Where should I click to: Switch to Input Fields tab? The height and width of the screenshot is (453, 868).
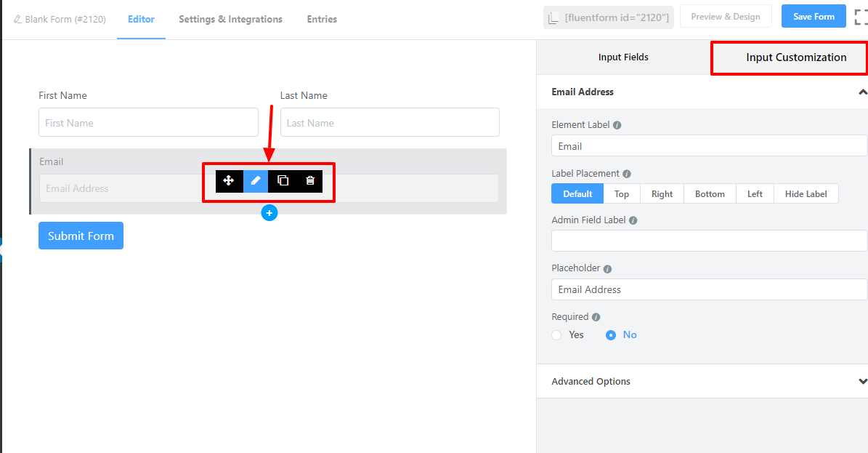(623, 57)
